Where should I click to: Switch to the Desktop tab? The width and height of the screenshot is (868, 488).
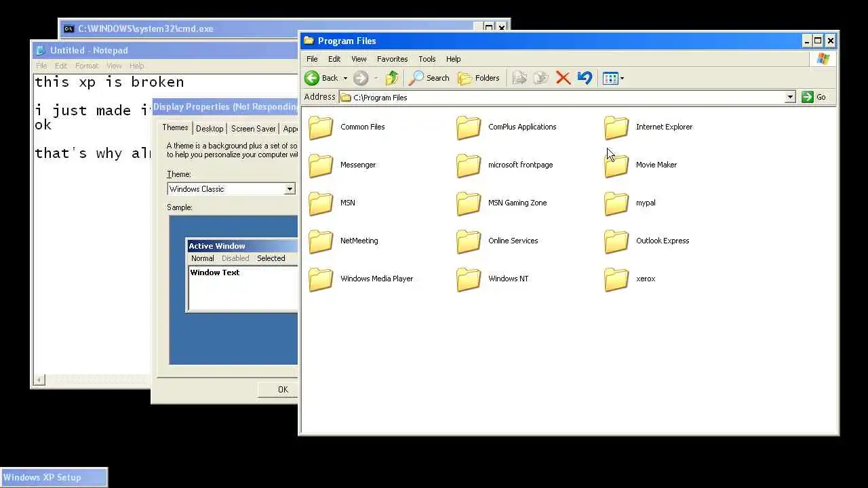click(210, 129)
